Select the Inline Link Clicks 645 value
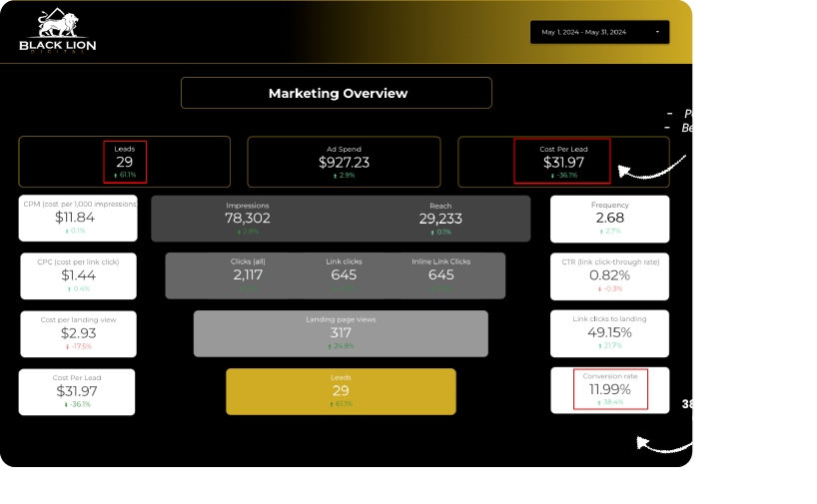 (x=441, y=274)
